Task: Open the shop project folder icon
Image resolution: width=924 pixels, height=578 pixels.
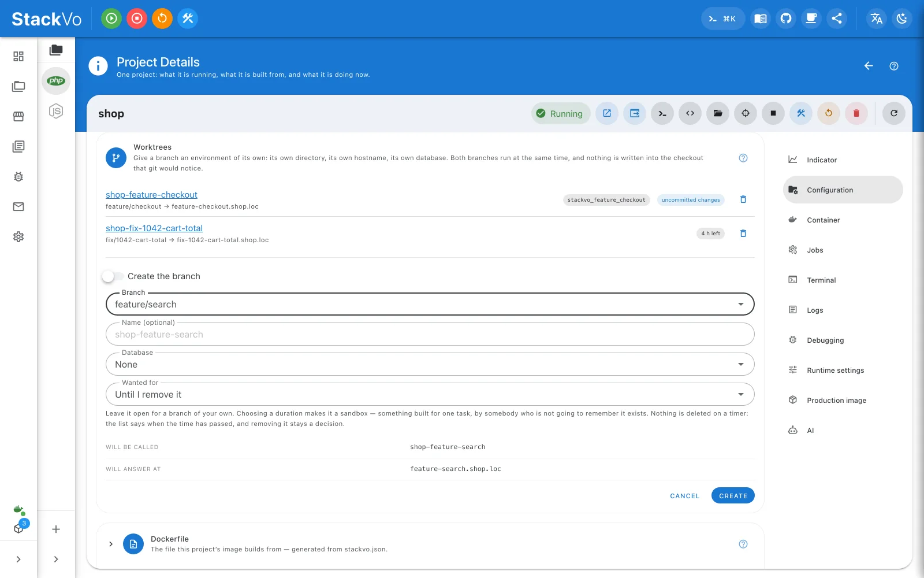Action: [718, 113]
